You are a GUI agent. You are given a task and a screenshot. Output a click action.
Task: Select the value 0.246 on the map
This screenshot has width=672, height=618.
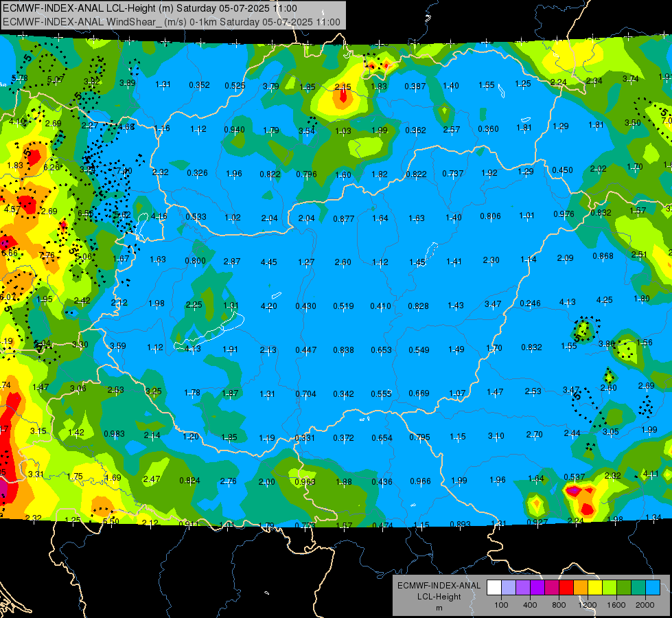530,304
